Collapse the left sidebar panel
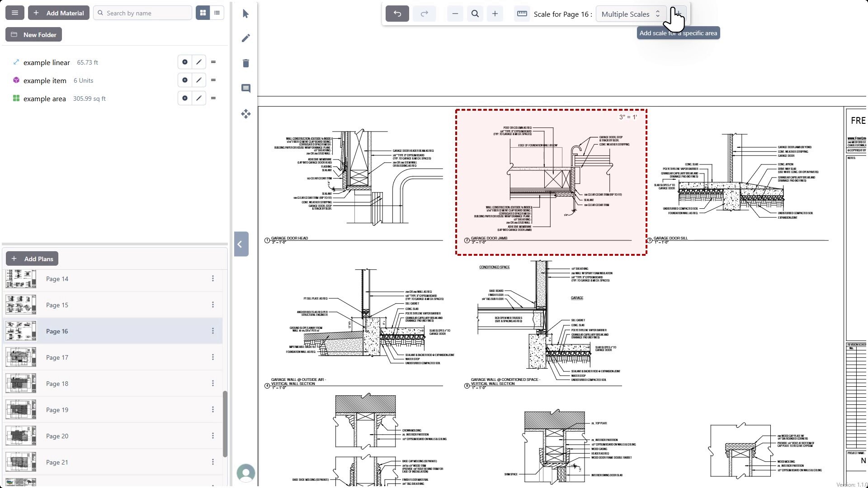 (x=241, y=244)
